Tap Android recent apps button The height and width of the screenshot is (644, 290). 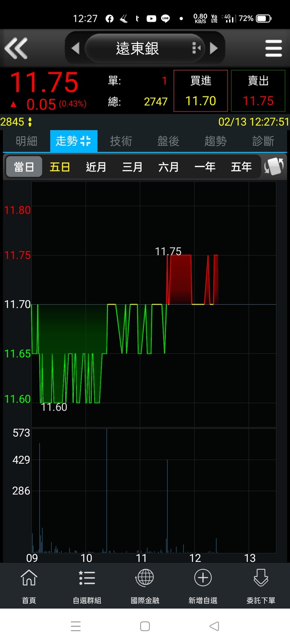(x=76, y=626)
